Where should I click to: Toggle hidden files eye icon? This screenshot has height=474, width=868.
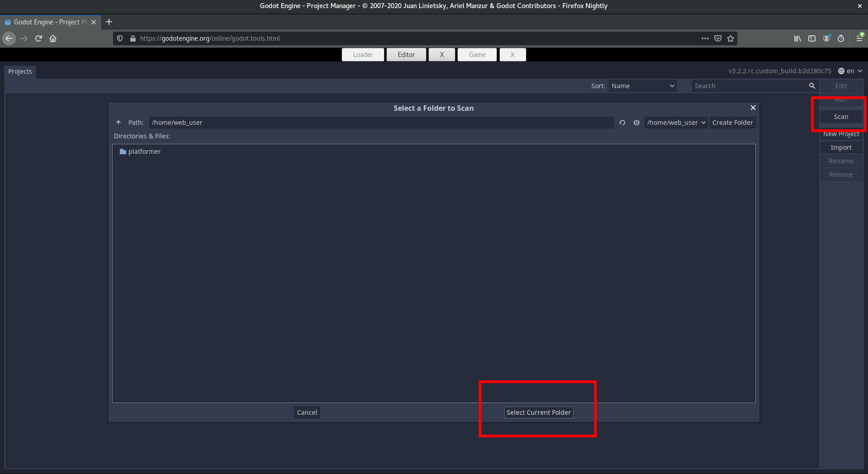(x=636, y=123)
